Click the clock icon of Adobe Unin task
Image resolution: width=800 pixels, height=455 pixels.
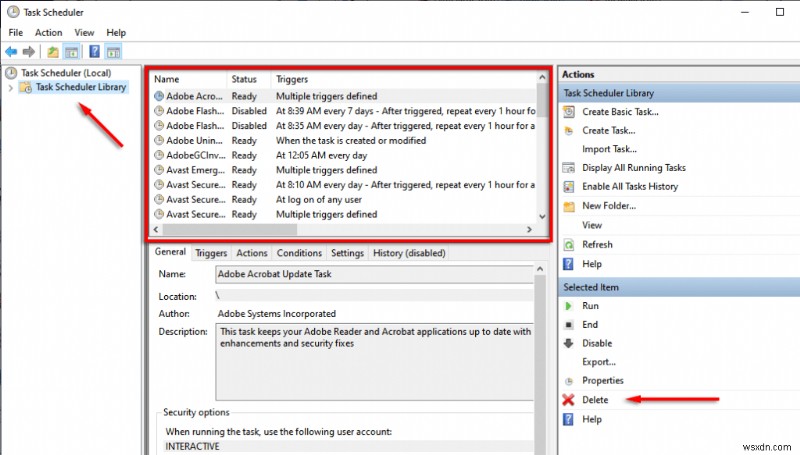pos(159,140)
